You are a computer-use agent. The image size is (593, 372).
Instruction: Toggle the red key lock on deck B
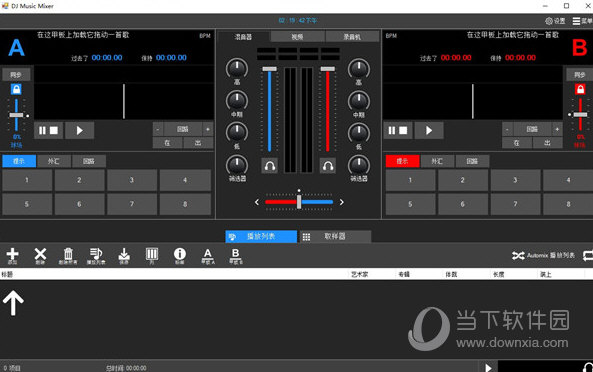(x=580, y=89)
